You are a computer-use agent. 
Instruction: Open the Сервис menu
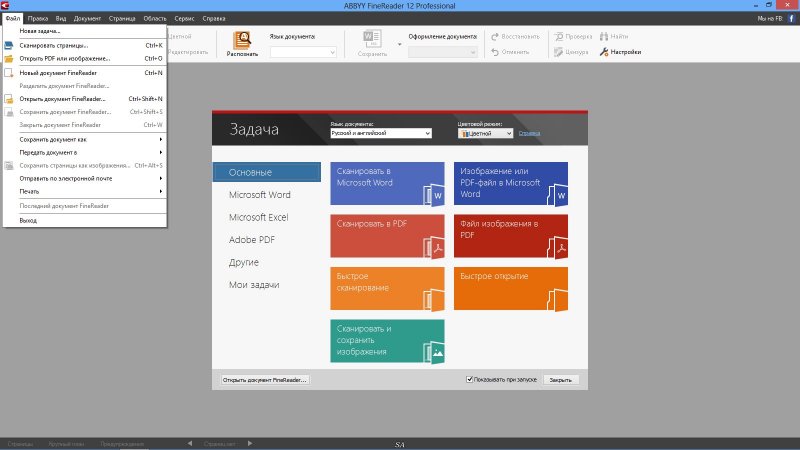click(x=184, y=18)
